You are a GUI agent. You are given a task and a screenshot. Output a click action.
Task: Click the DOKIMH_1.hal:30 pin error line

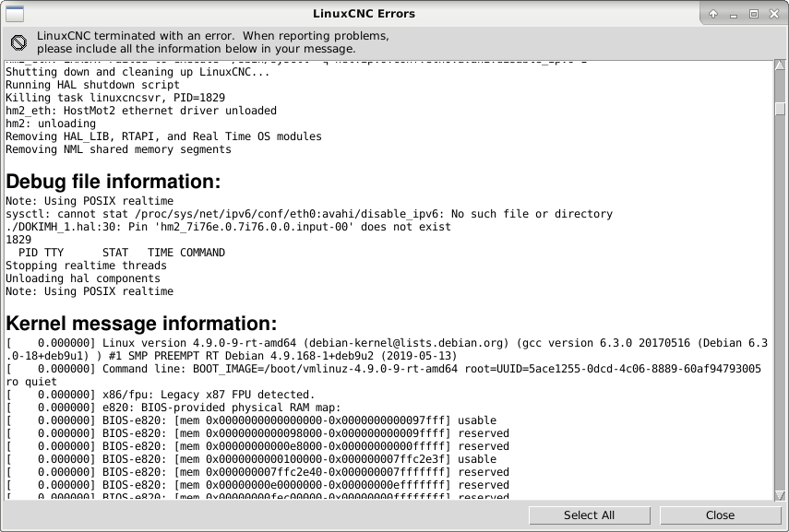tap(229, 227)
